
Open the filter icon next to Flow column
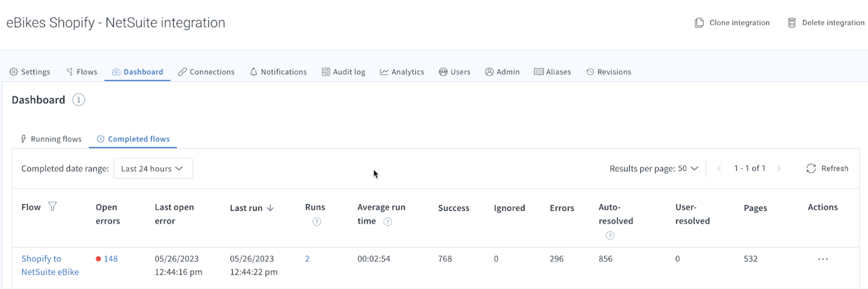tap(52, 207)
